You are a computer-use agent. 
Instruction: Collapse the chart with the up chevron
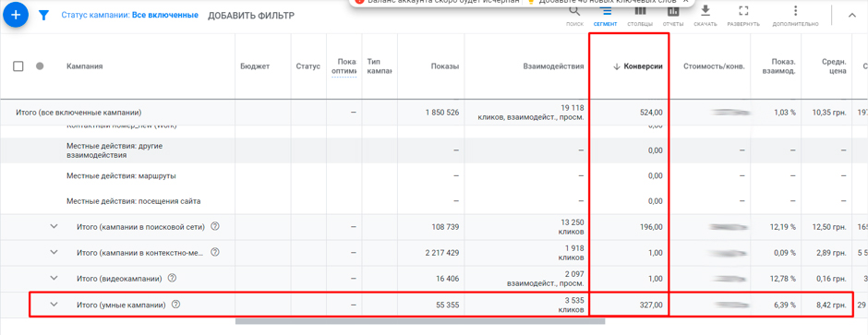pos(852,16)
